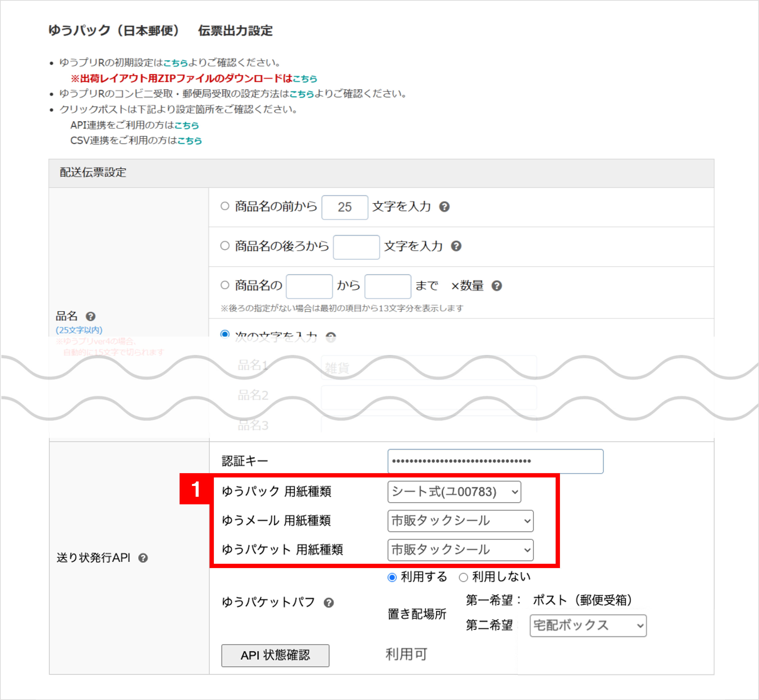Click the 25 character count field

[x=345, y=207]
